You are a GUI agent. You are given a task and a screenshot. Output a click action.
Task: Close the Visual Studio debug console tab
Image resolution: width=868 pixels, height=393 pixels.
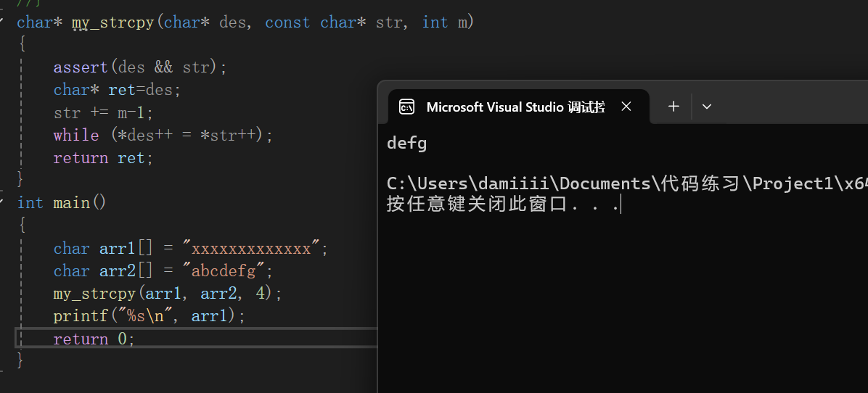[626, 107]
